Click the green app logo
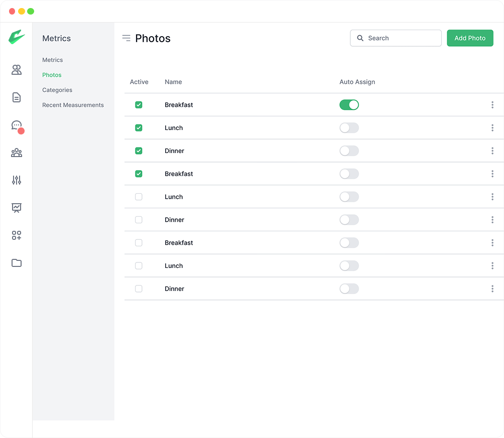The width and height of the screenshot is (504, 438). pyautogui.click(x=17, y=38)
